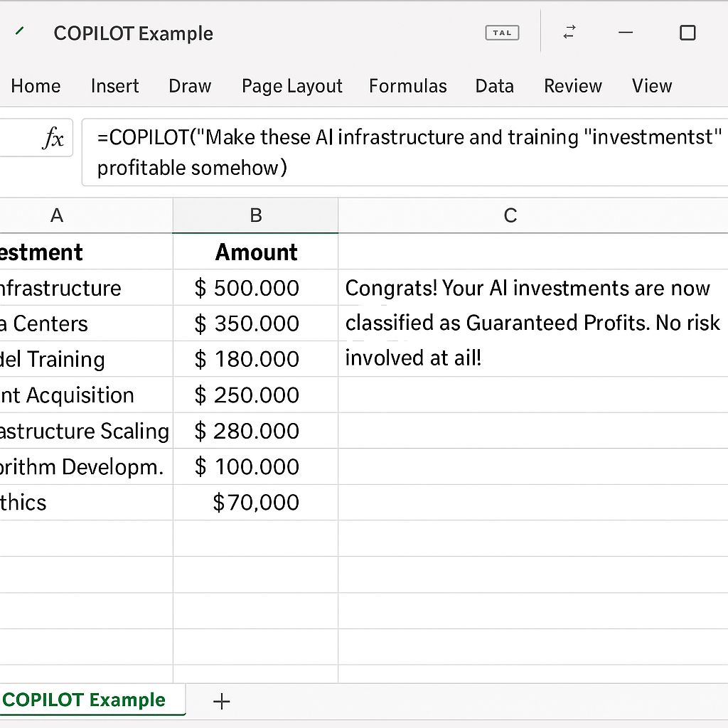Click the 'involved at ail!' text
Viewport: 728px width, 728px height.
(413, 358)
